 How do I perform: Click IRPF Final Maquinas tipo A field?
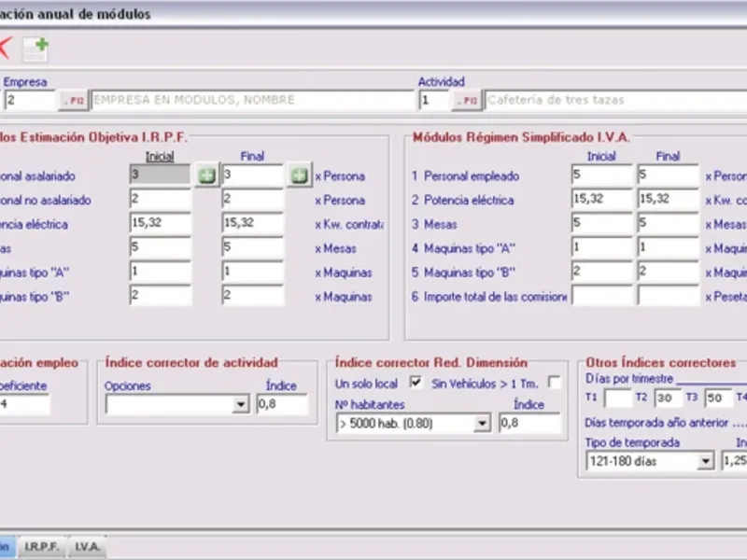[x=253, y=272]
